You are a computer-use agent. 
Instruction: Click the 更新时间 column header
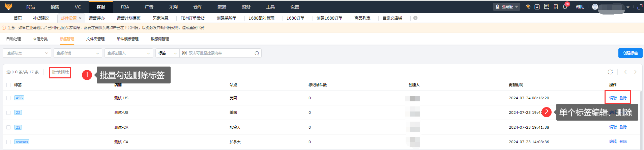516,85
